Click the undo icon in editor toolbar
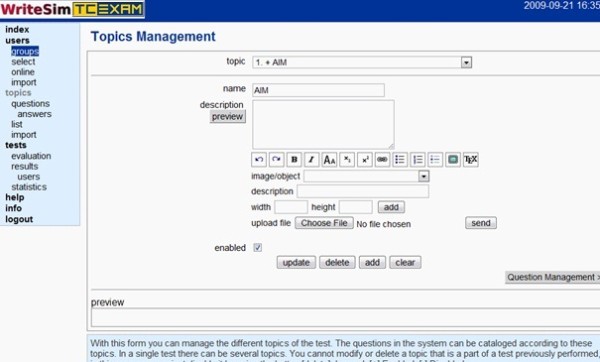Screen dimensions: 600x362 tap(259, 159)
